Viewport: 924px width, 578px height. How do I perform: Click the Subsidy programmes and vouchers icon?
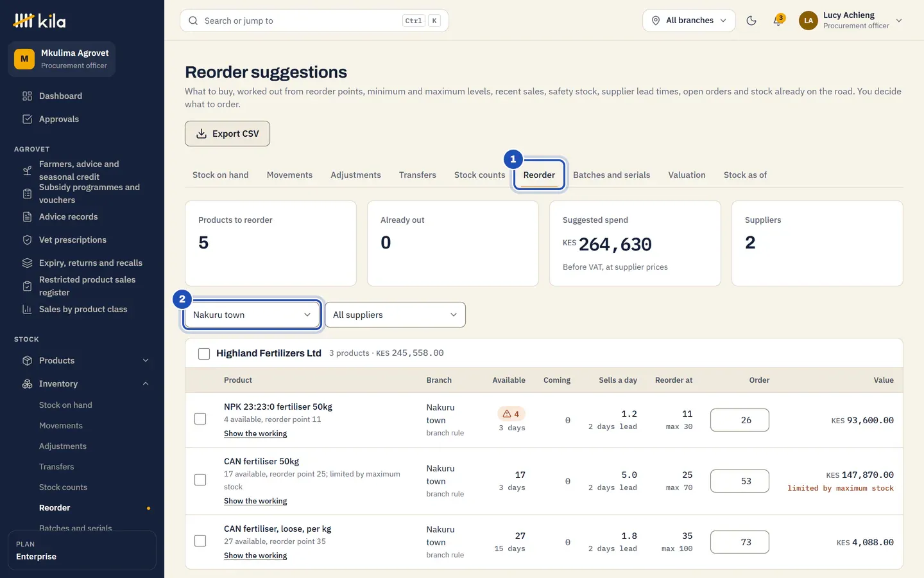coord(27,194)
